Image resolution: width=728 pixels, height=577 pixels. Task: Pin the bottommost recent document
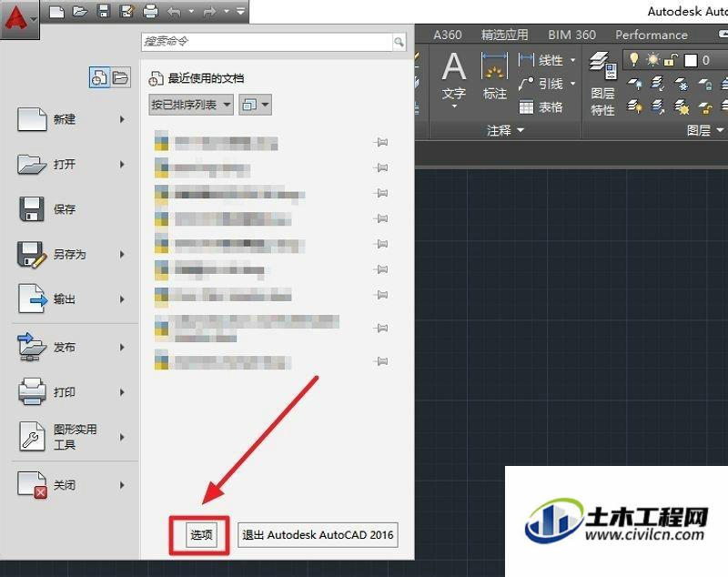(x=380, y=361)
